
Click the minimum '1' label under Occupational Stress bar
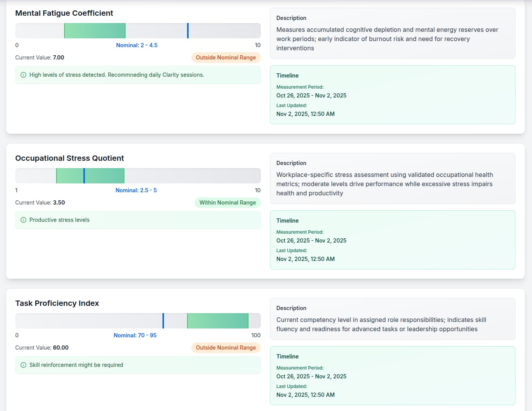(17, 190)
